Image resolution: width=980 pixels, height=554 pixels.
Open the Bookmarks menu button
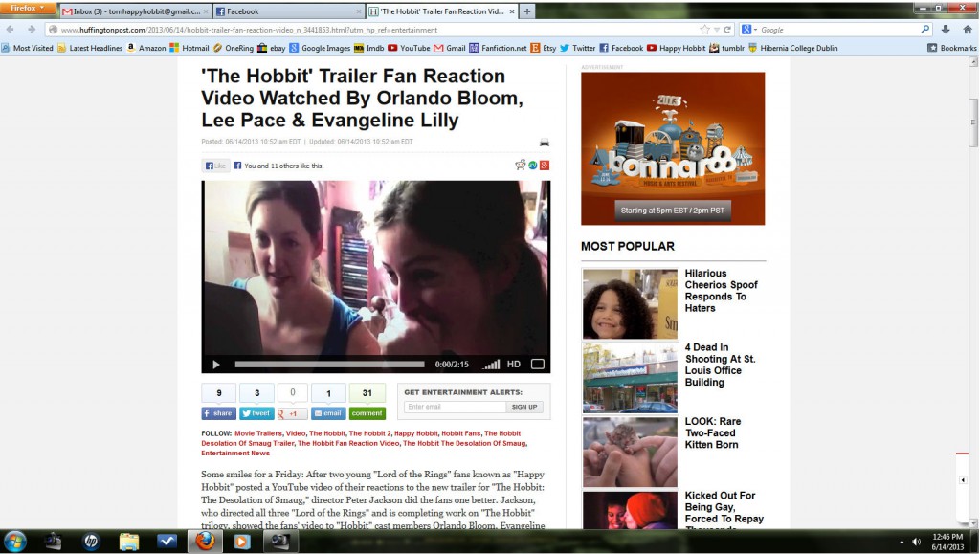952,48
